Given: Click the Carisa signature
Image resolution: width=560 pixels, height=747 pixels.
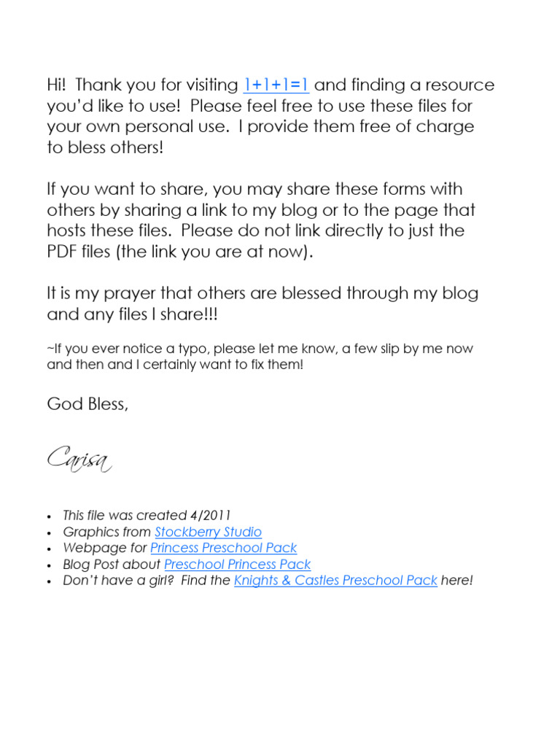Looking at the screenshot, I should [79, 460].
